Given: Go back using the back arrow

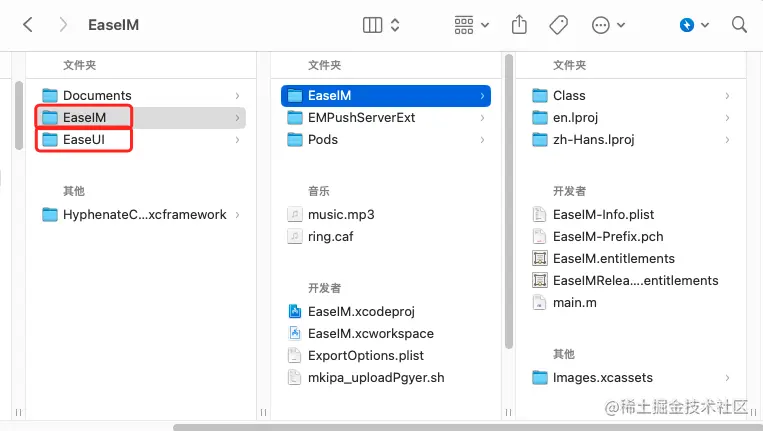Looking at the screenshot, I should pos(28,25).
